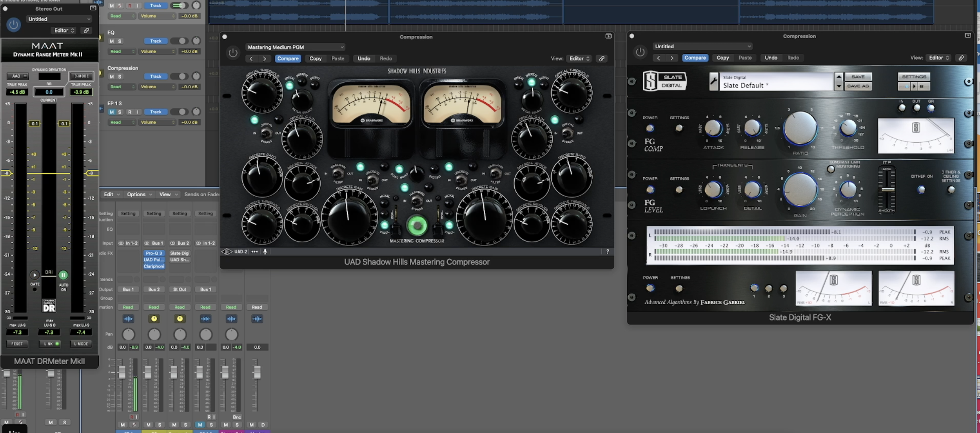Toggle the LINK switch in MAAT meter
The image size is (980, 433).
(x=49, y=344)
